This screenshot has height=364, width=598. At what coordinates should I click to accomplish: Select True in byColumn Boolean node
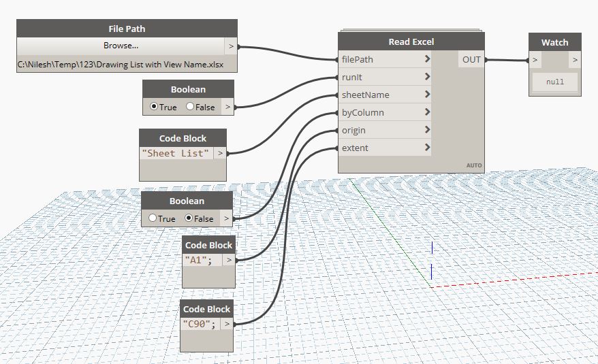click(x=153, y=218)
